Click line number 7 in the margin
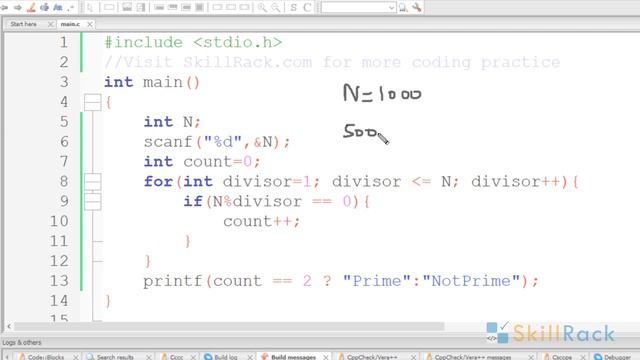This screenshot has height=360, width=640. tap(64, 162)
